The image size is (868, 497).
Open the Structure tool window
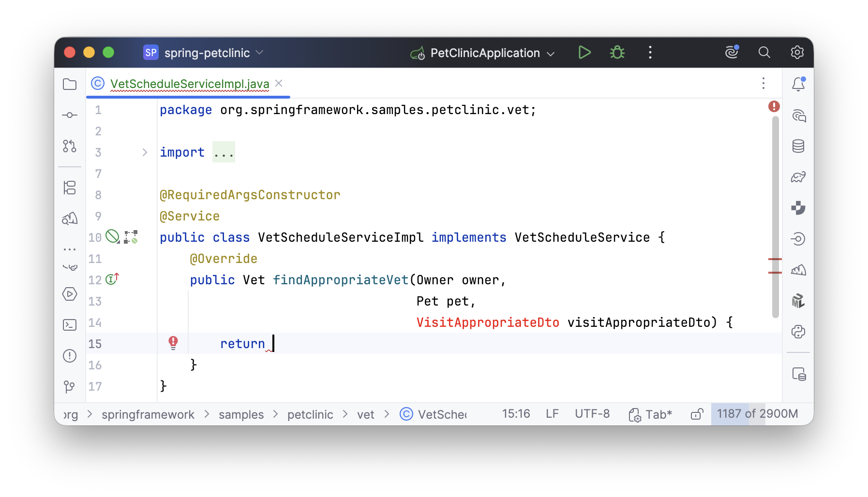click(70, 188)
